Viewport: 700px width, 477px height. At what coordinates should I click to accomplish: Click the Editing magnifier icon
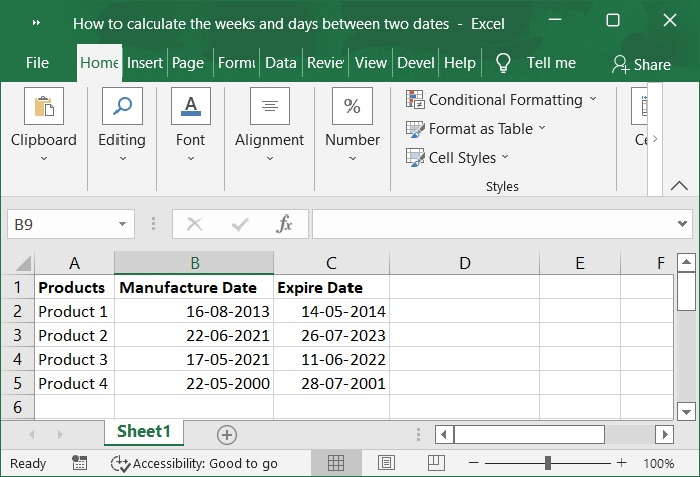point(122,107)
